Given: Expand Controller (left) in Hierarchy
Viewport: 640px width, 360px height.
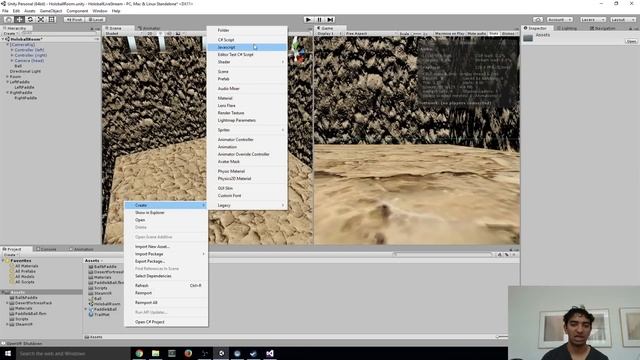Looking at the screenshot, I should (x=12, y=50).
